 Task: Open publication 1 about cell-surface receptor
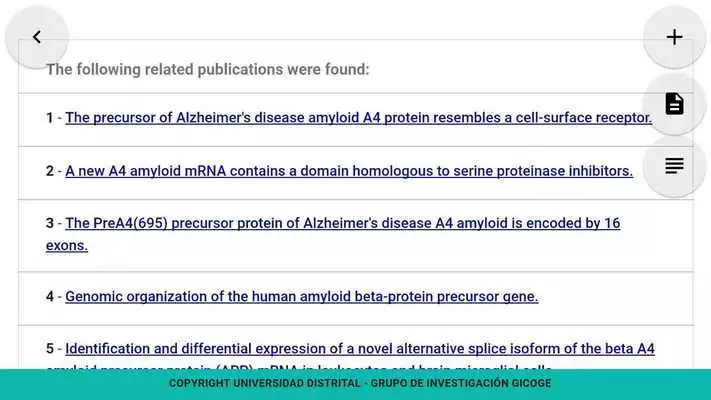tap(359, 117)
